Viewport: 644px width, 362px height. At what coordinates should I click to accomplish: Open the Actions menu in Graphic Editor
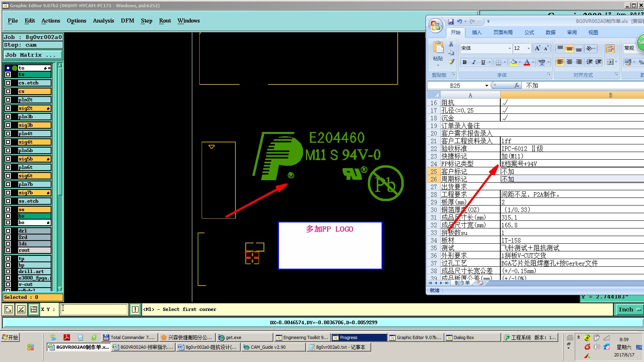tap(51, 21)
